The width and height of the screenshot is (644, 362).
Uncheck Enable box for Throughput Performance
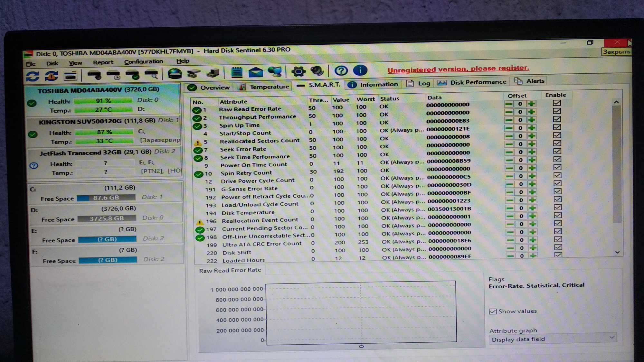pos(557,111)
